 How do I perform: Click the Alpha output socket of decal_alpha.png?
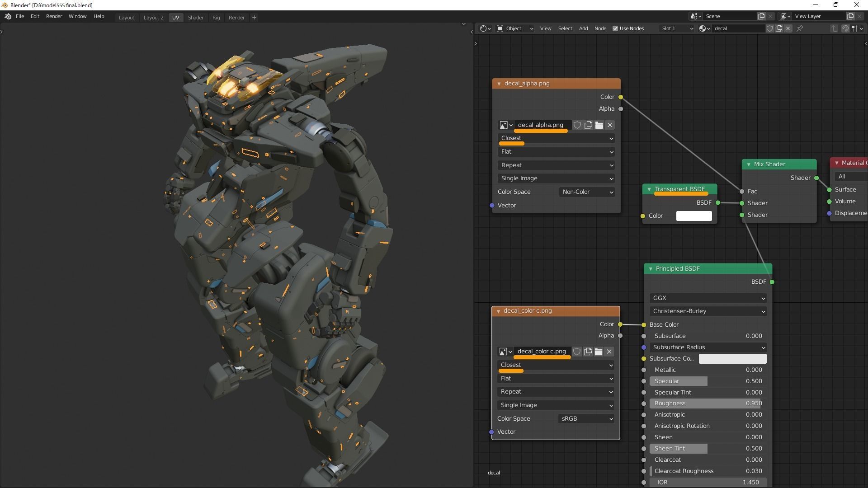click(x=621, y=109)
